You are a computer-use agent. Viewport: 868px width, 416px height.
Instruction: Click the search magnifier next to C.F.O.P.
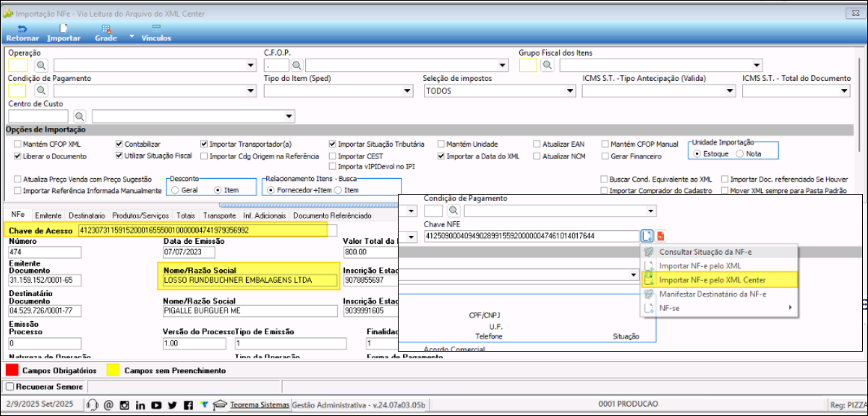[x=297, y=65]
